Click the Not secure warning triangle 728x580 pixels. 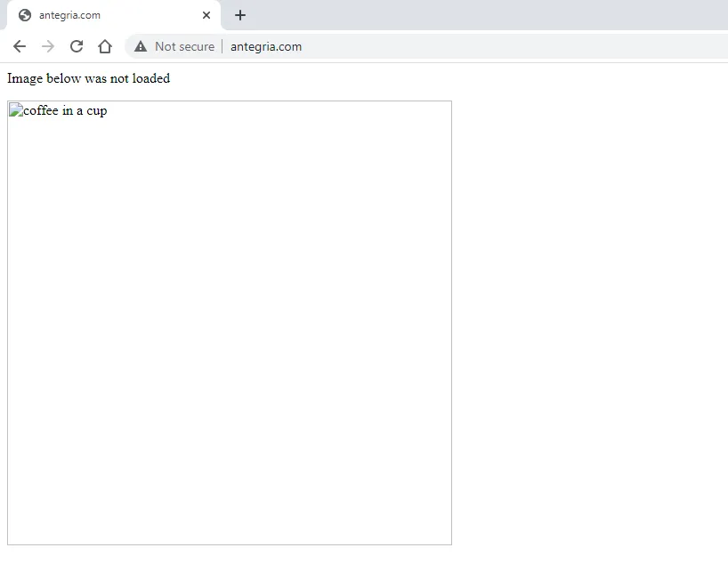click(141, 46)
